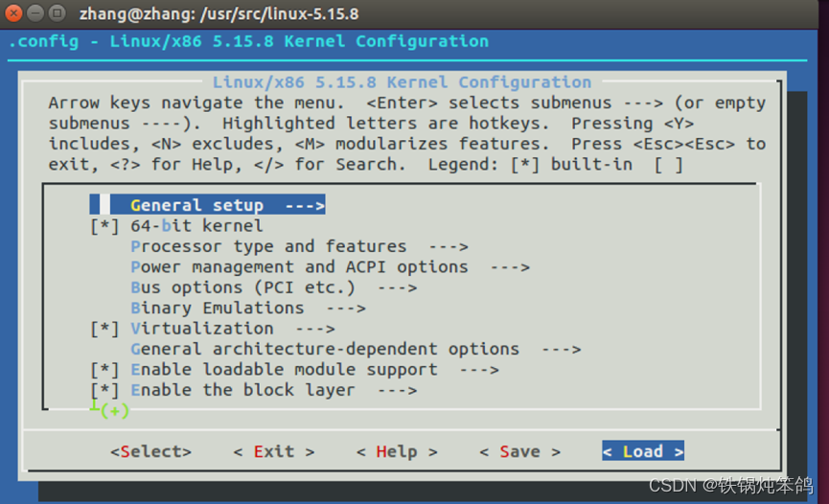
Task: Toggle the 64-bit kernel checkbox
Action: click(104, 226)
